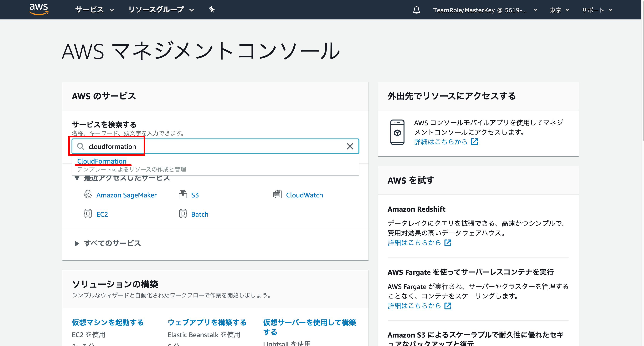
Task: Click ウェブアプリを構築する link
Action: [x=207, y=322]
